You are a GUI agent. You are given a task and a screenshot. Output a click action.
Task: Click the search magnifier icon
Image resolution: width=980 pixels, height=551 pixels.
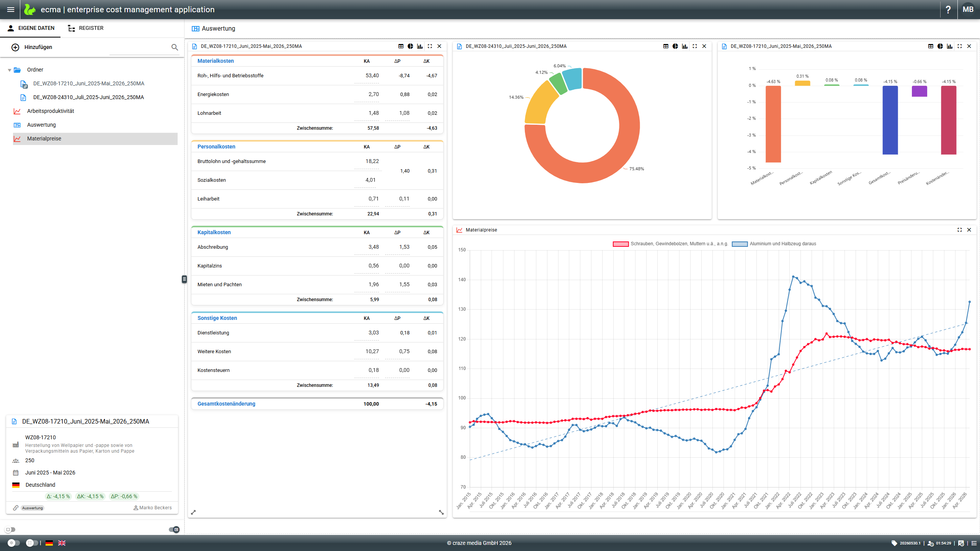coord(175,47)
